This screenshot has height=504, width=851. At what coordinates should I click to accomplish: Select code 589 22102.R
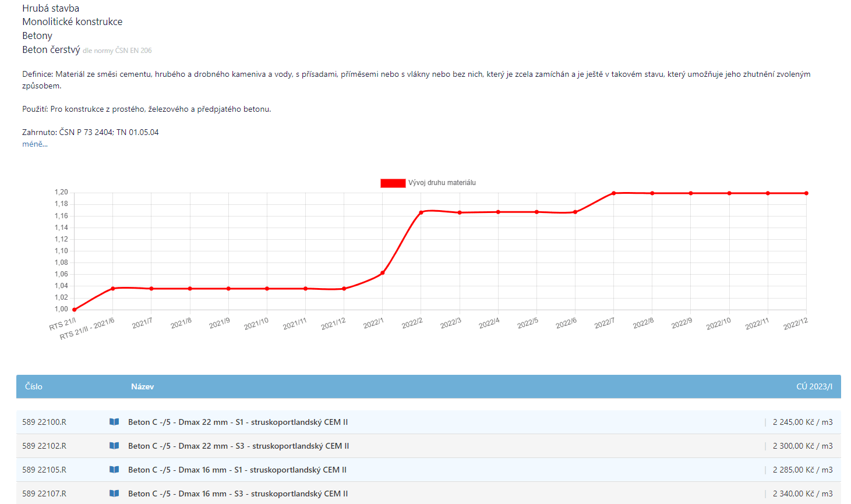tap(44, 446)
